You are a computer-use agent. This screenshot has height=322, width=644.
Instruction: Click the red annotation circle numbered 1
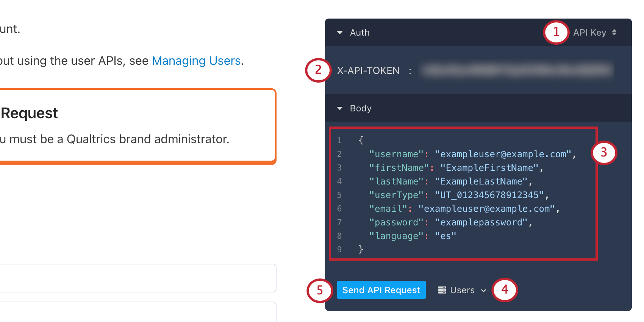pos(556,32)
